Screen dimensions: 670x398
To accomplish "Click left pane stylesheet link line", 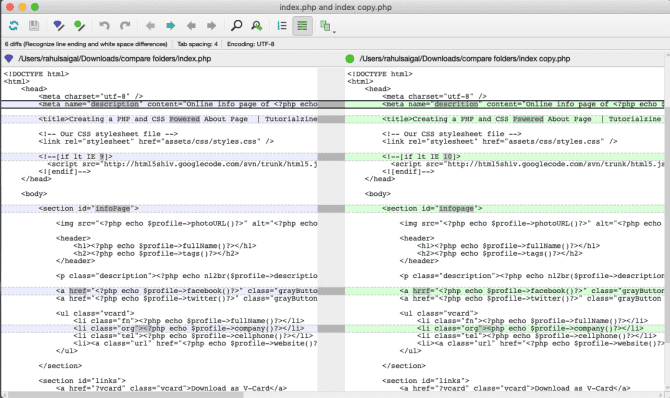I will tap(156, 142).
